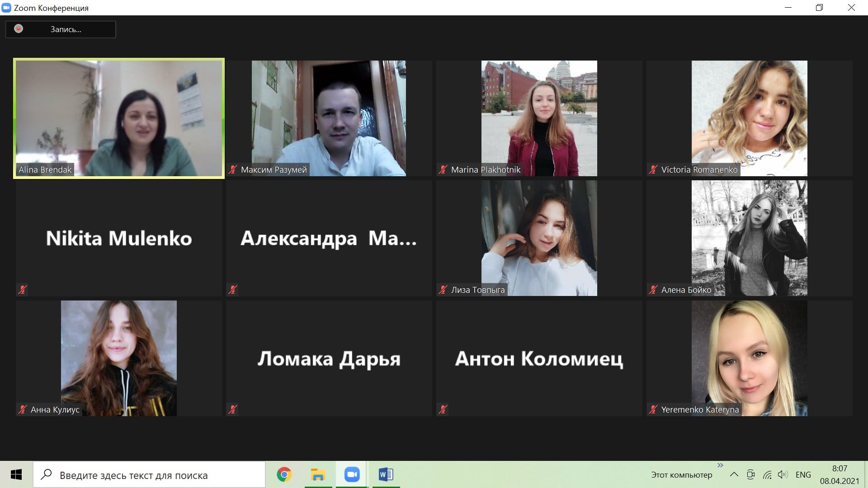Open the volume control in tray
Viewport: 868px width, 488px height.
pyautogui.click(x=783, y=474)
